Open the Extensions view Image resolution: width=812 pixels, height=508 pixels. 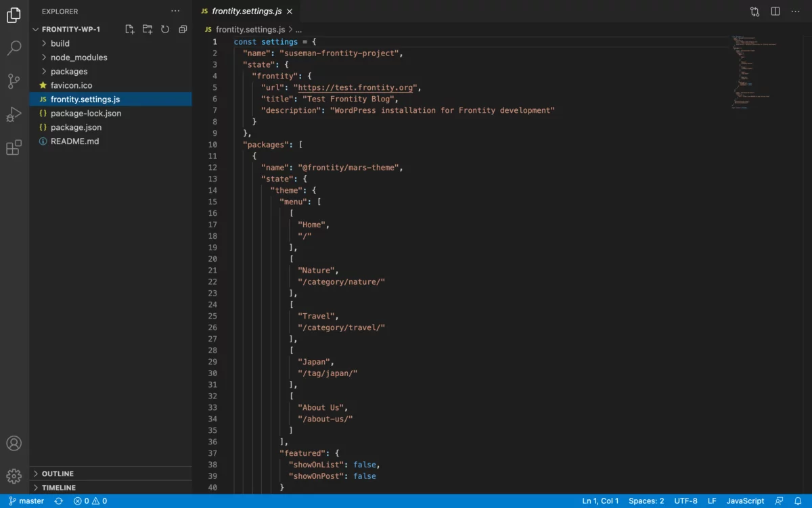click(x=14, y=147)
